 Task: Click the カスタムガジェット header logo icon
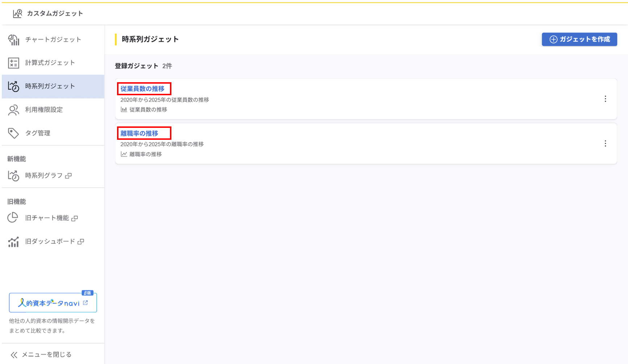(x=17, y=14)
